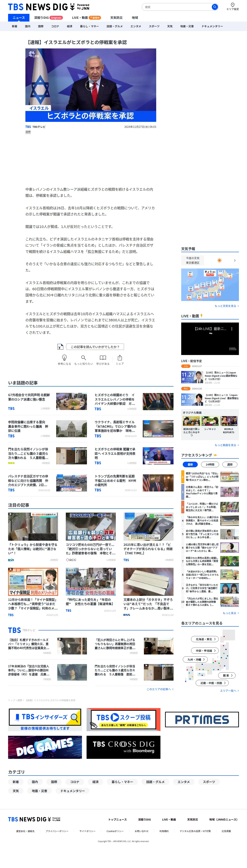Open the 札幌すすきの ガールズバー article

[x=48, y=646]
